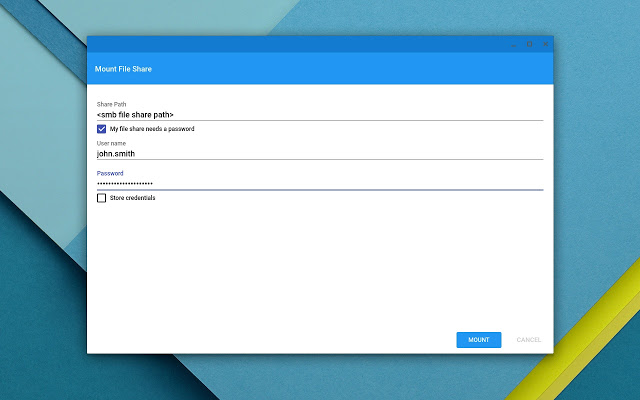640x400 pixels.
Task: Enable the Store credentials checkbox
Action: click(102, 198)
